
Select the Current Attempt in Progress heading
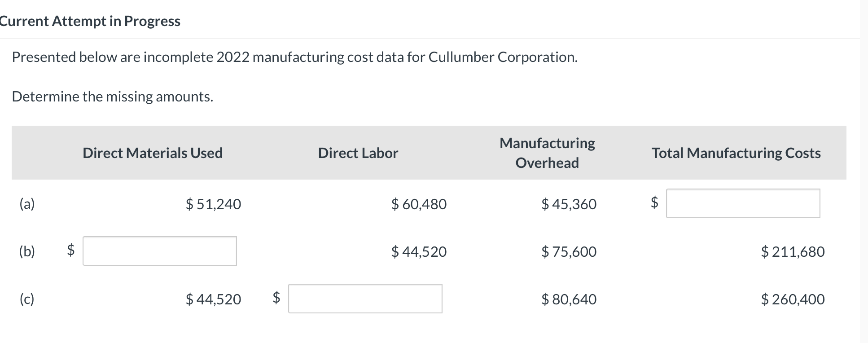[90, 21]
